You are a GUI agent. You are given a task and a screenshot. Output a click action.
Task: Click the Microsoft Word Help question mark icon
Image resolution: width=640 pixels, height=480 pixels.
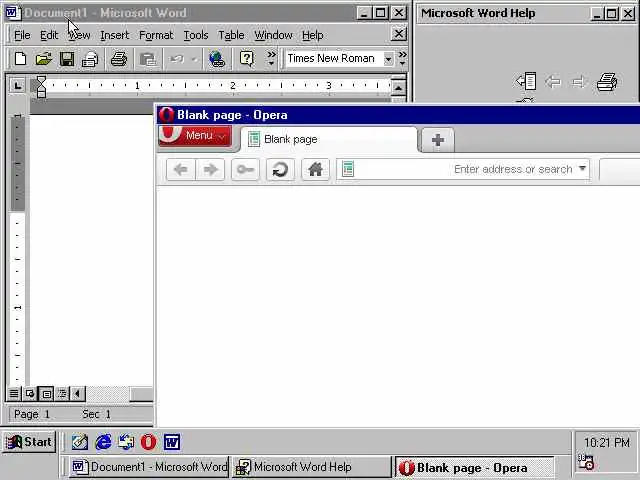point(247,59)
